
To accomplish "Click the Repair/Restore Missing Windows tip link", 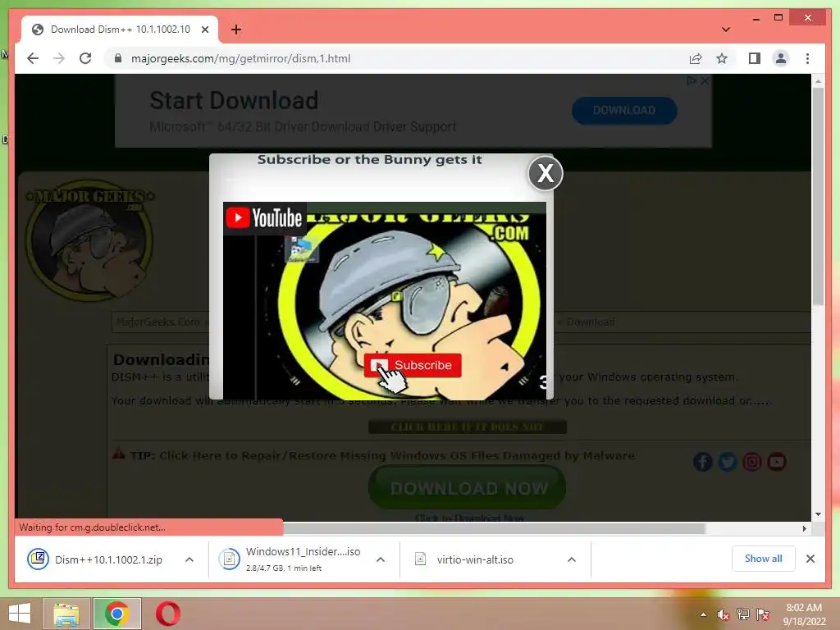I will click(397, 456).
